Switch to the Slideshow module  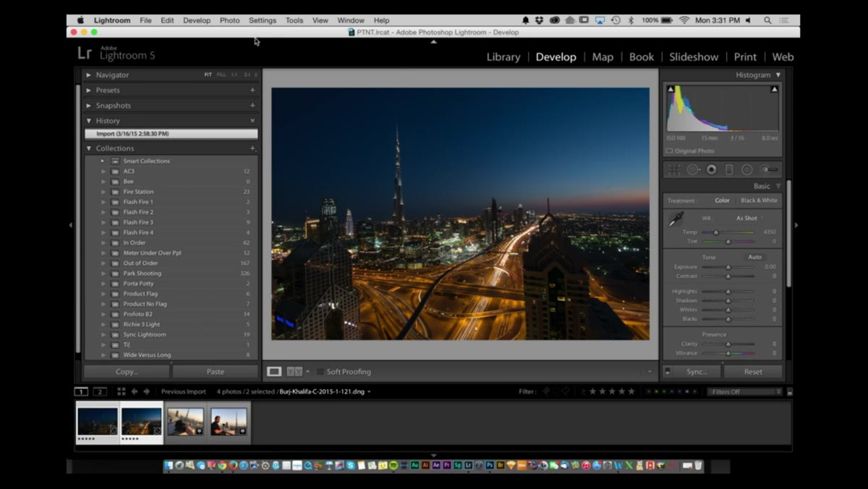pyautogui.click(x=694, y=57)
